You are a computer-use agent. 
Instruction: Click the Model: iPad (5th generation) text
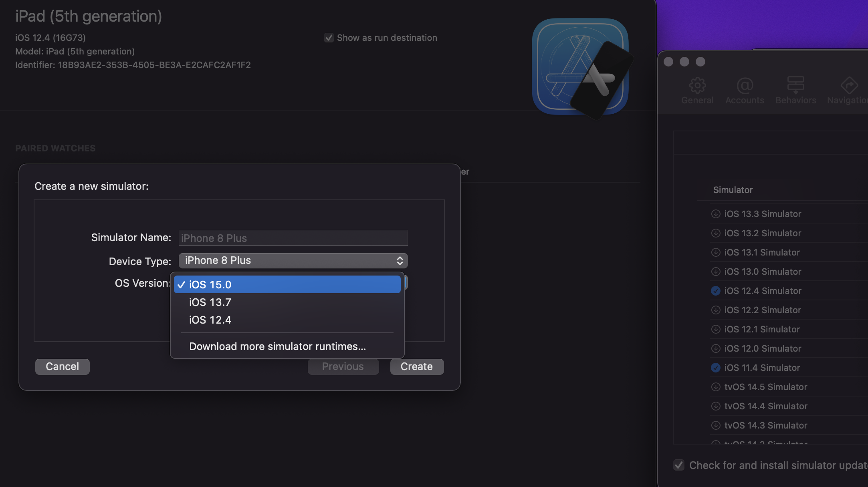coord(75,51)
